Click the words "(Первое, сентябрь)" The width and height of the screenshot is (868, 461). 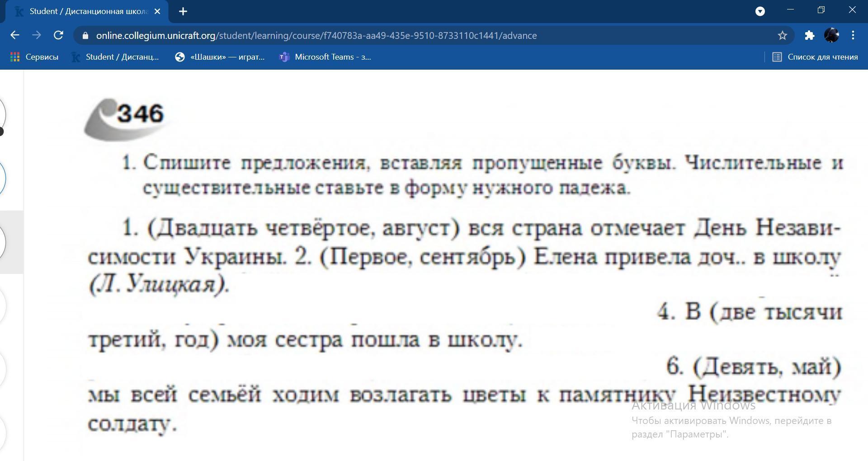(x=423, y=257)
